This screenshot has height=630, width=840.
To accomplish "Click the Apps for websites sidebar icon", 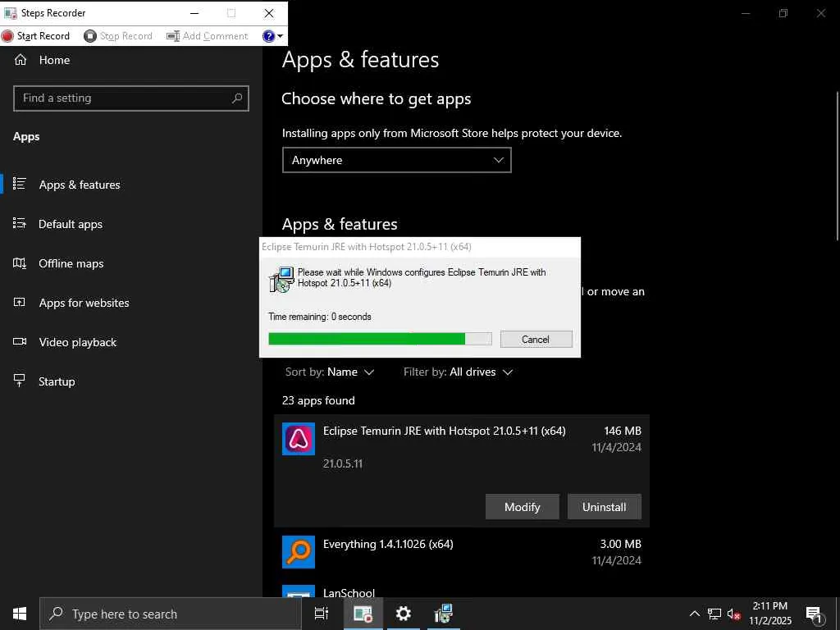I will point(20,302).
